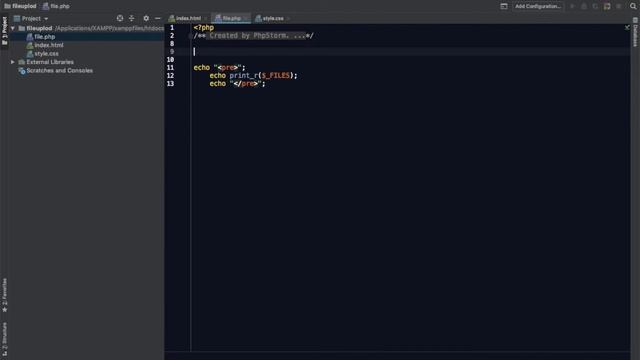Click the echo "</pre>" statement on line 13
The height and width of the screenshot is (360, 640).
coord(237,84)
